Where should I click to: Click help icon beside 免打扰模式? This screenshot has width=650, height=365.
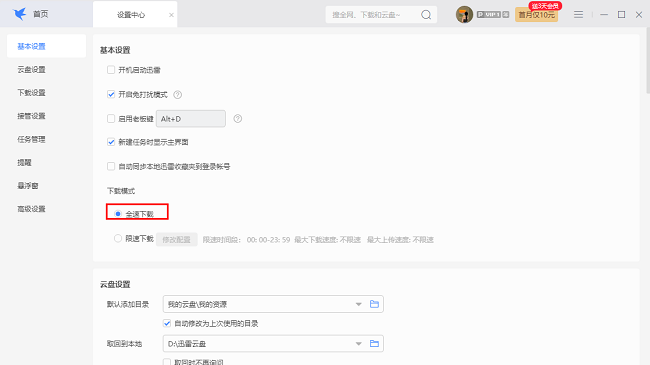[x=177, y=95]
